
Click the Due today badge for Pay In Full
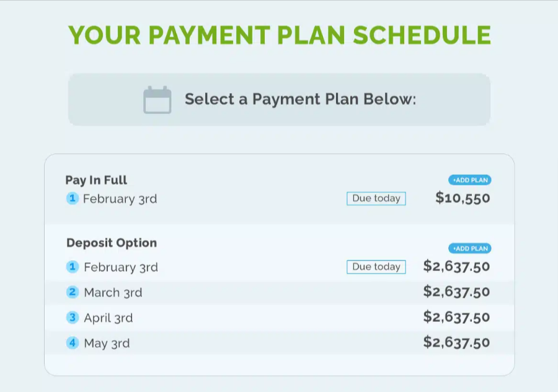click(x=376, y=198)
